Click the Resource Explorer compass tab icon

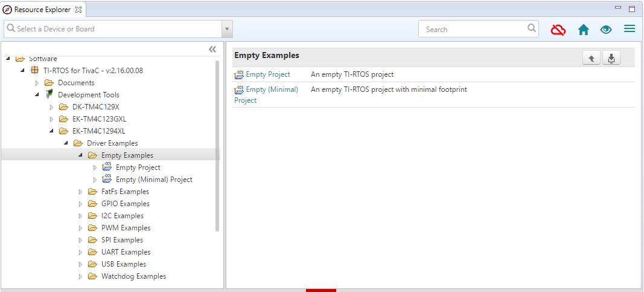(x=7, y=10)
